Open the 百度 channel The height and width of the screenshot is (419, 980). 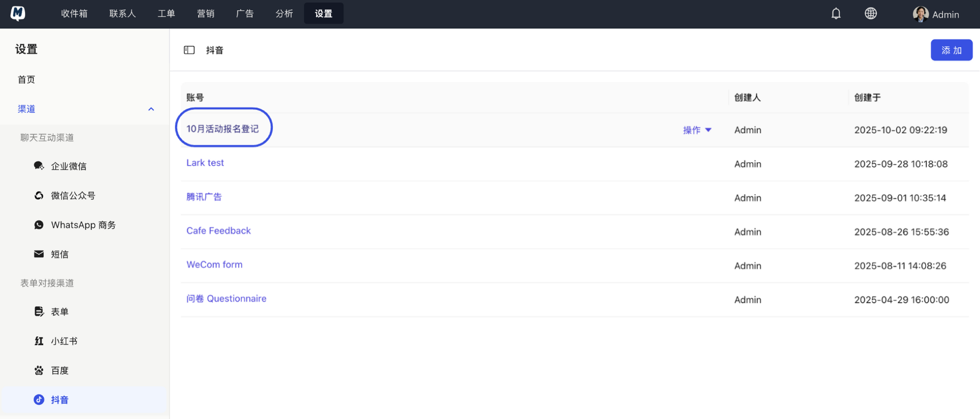coord(59,371)
